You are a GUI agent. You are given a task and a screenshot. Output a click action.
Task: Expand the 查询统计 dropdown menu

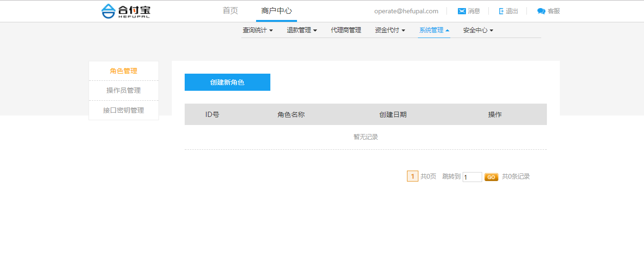(x=258, y=30)
